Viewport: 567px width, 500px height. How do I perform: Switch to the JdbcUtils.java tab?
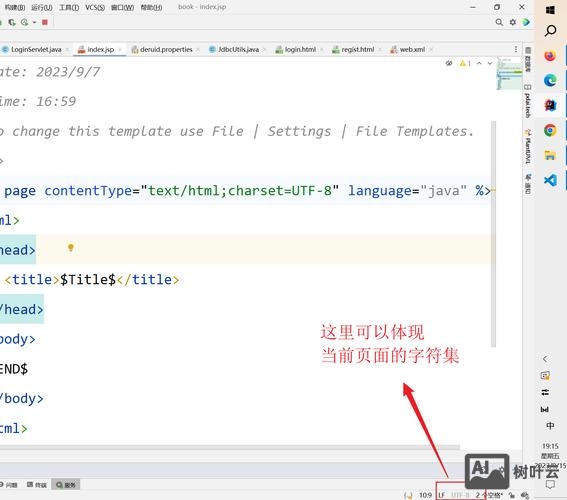pos(238,50)
